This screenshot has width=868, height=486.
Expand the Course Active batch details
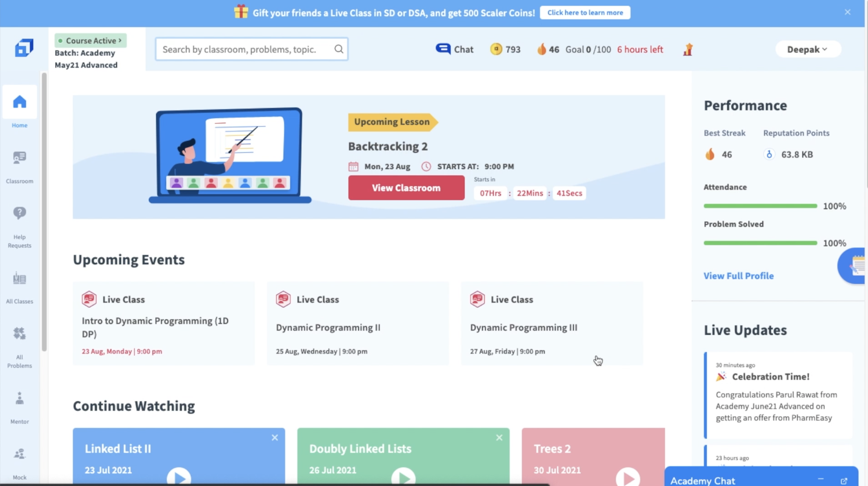90,40
